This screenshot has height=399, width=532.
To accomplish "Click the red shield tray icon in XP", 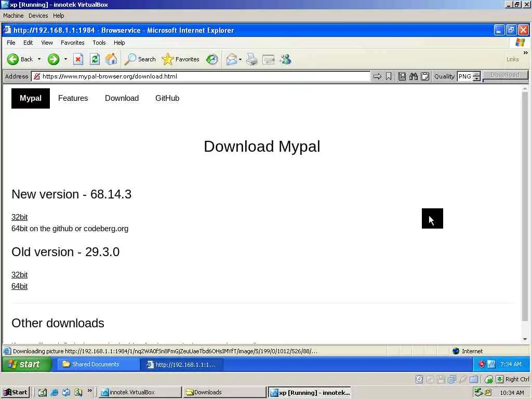I will point(482,364).
